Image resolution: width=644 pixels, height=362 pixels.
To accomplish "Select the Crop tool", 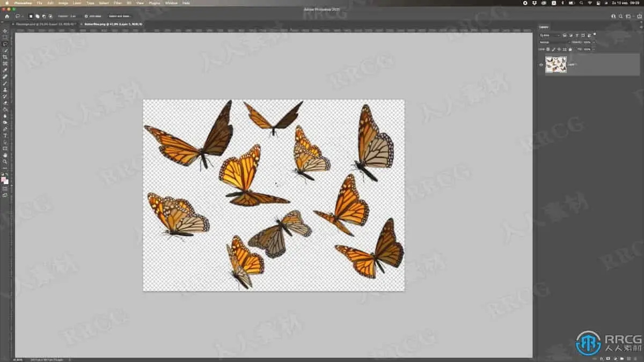I will [x=5, y=57].
